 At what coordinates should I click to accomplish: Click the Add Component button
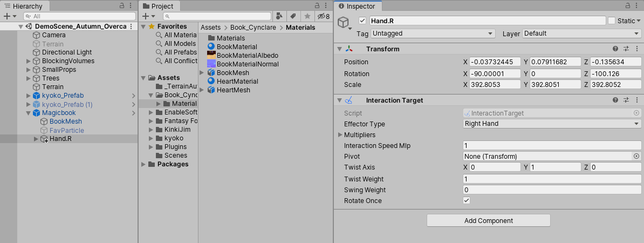pyautogui.click(x=488, y=220)
